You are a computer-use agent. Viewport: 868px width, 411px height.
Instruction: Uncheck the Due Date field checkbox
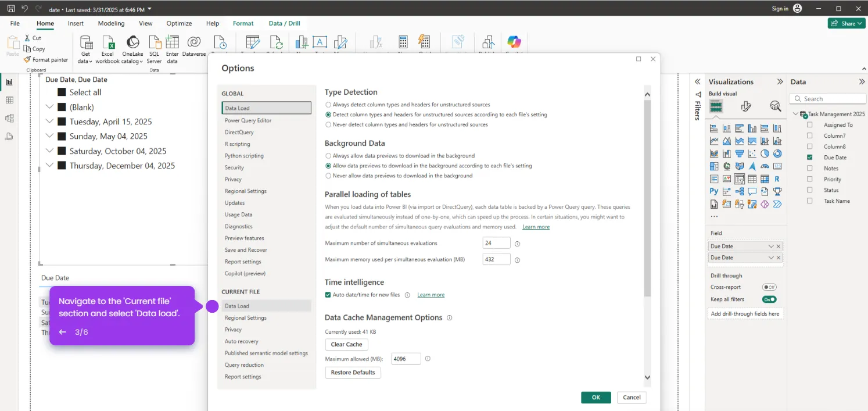coord(810,158)
